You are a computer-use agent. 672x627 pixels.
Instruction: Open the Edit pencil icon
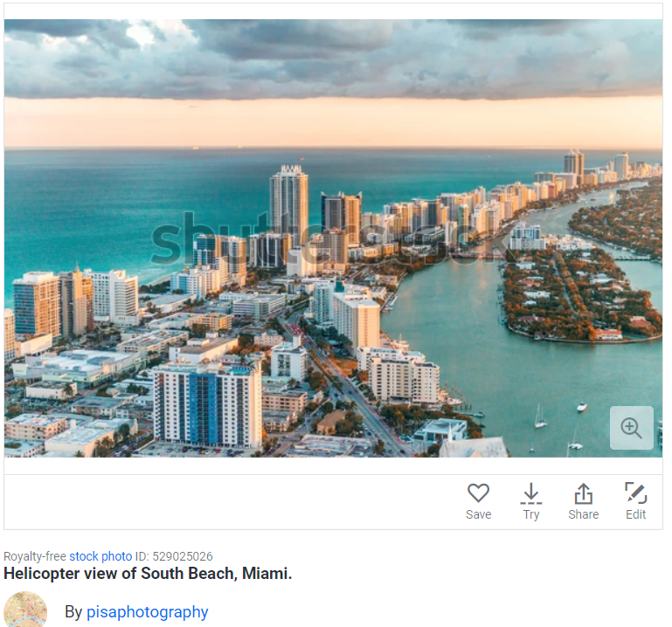636,493
